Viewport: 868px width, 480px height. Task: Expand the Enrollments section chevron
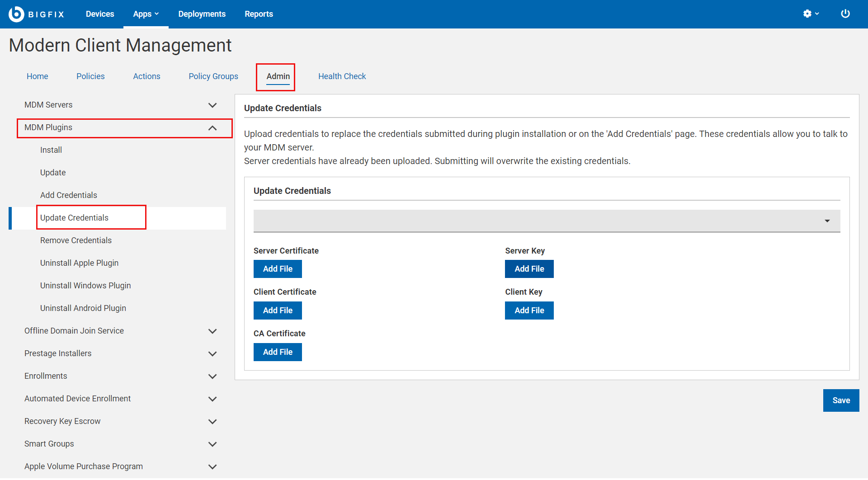[x=212, y=376]
